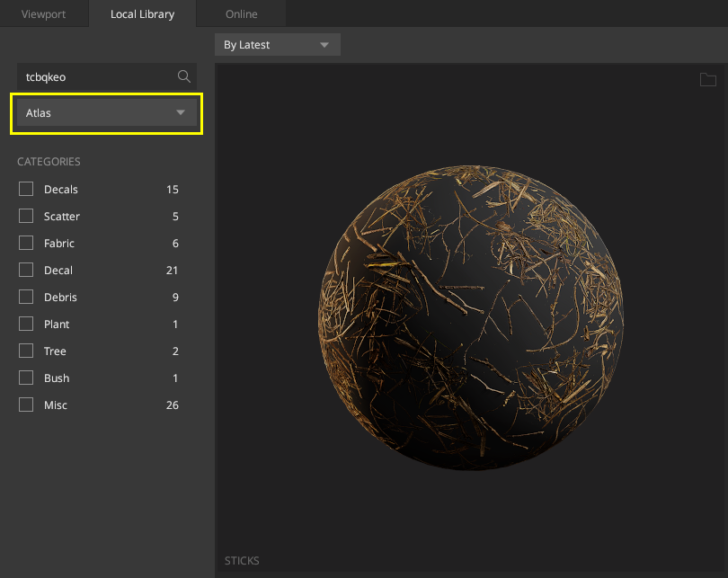Screen dimensions: 728x578
Task: Click the By Latest dropdown arrow
Action: coord(324,45)
